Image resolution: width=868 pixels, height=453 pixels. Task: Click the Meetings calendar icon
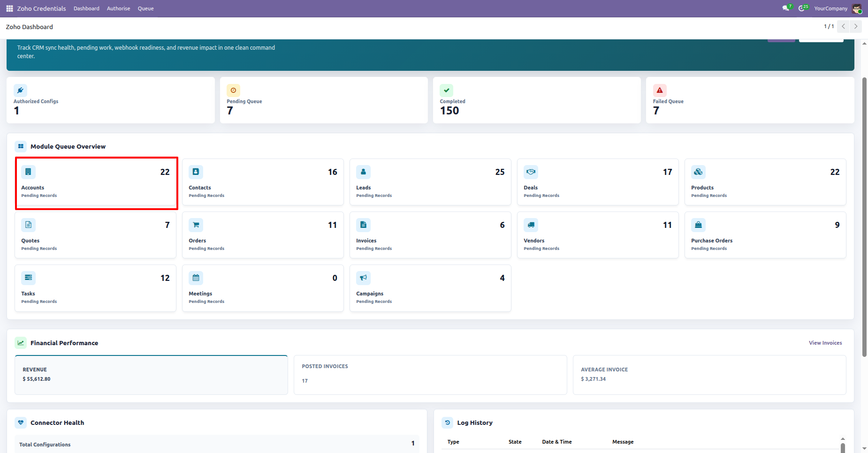(196, 278)
